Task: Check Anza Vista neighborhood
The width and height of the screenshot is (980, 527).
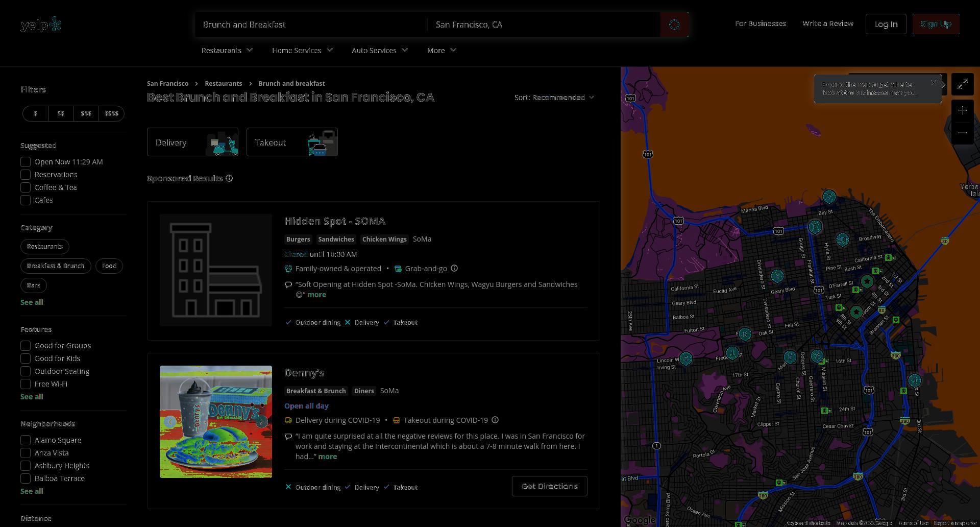Action: [x=26, y=453]
